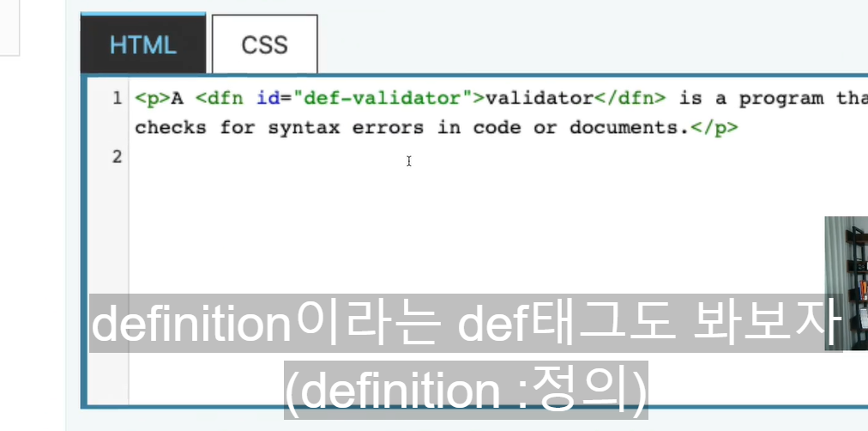This screenshot has width=868, height=431.
Task: Click the webcam video thumbnail
Action: [847, 283]
